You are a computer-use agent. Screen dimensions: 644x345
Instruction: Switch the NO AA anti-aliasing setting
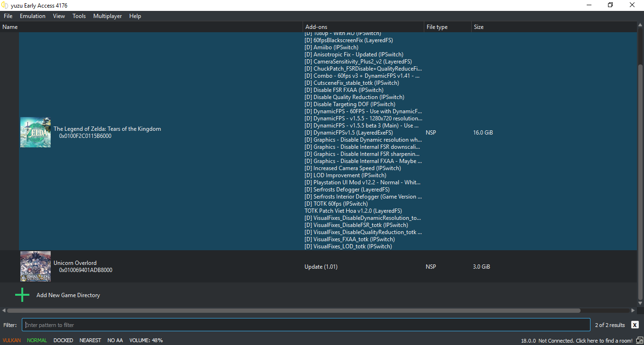point(115,340)
